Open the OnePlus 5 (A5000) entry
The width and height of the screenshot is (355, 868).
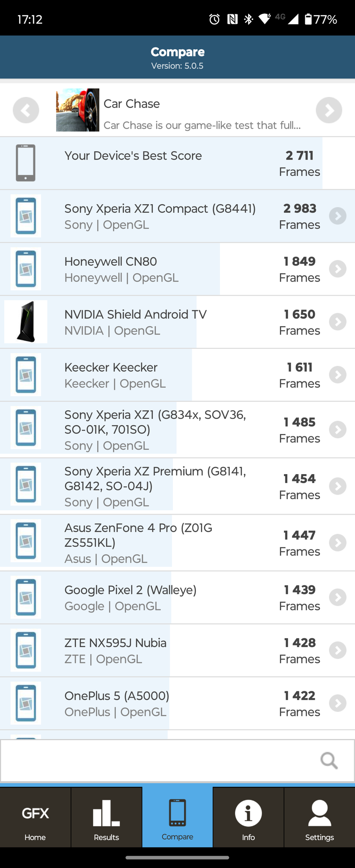[167, 703]
